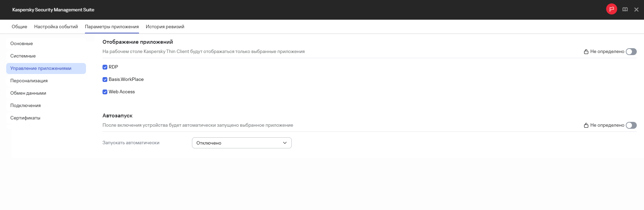Select Основные in the sidebar
644x210 pixels.
click(22, 44)
